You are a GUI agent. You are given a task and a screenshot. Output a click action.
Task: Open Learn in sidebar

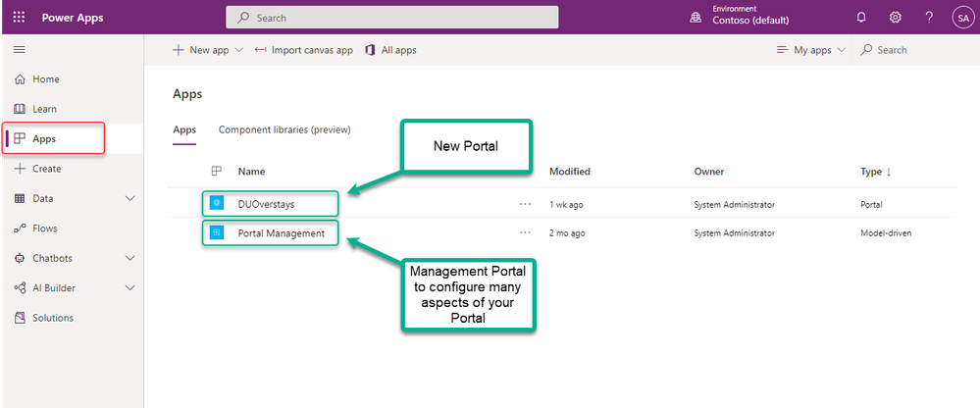[x=72, y=109]
